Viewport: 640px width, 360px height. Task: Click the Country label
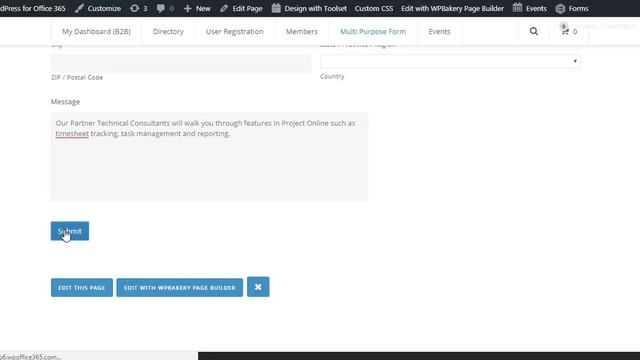click(x=332, y=76)
